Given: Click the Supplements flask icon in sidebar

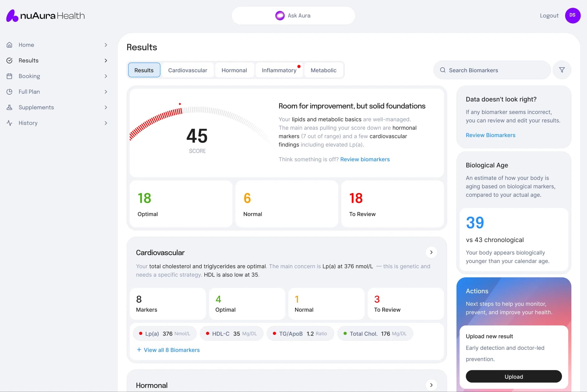Looking at the screenshot, I should pyautogui.click(x=9, y=107).
